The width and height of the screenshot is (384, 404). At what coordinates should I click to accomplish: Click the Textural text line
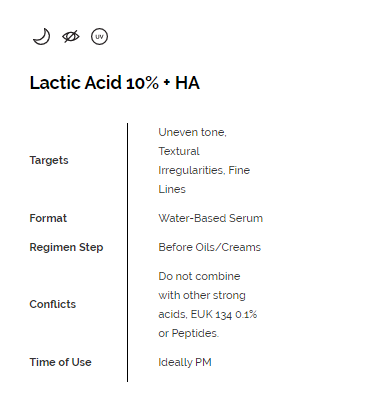pos(179,151)
